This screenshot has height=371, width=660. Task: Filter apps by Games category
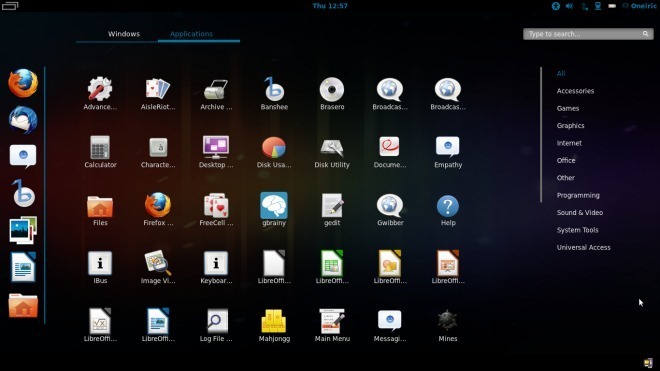tap(568, 108)
